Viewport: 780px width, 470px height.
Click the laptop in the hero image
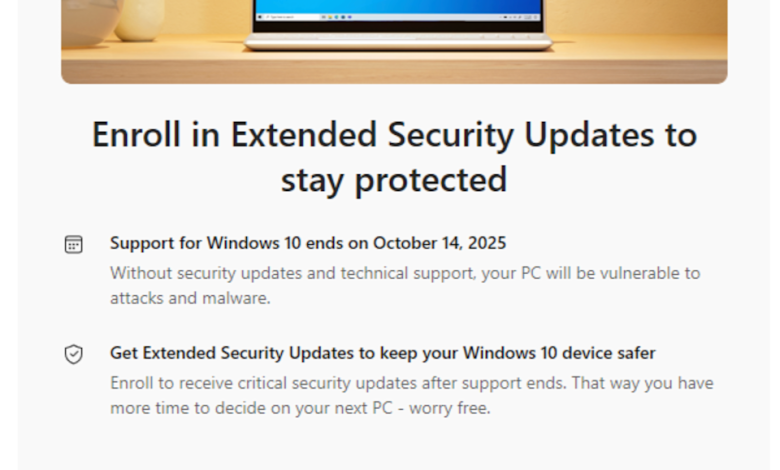(x=398, y=24)
